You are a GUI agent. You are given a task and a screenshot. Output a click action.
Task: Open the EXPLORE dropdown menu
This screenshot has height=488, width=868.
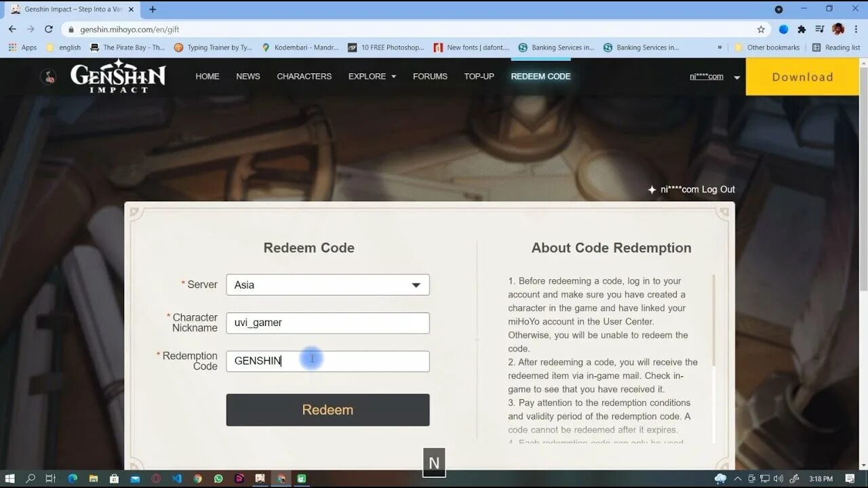(372, 77)
